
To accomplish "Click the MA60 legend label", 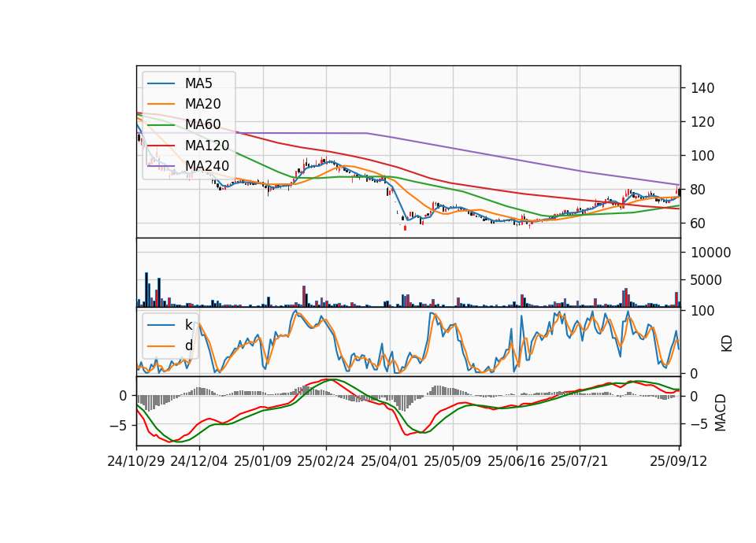I will [202, 124].
